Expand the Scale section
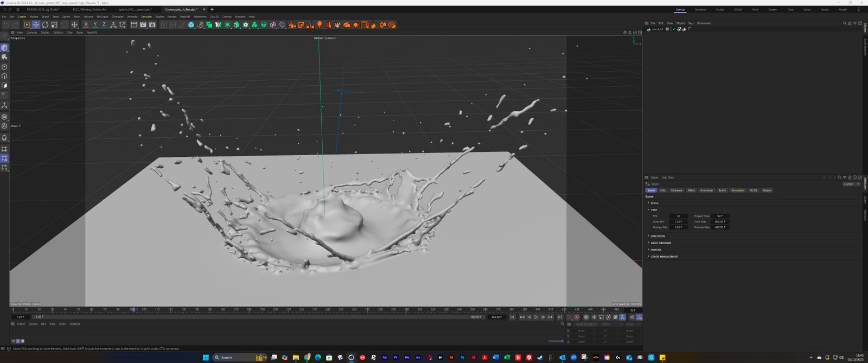Screen dimensions: 868x363 (654, 203)
